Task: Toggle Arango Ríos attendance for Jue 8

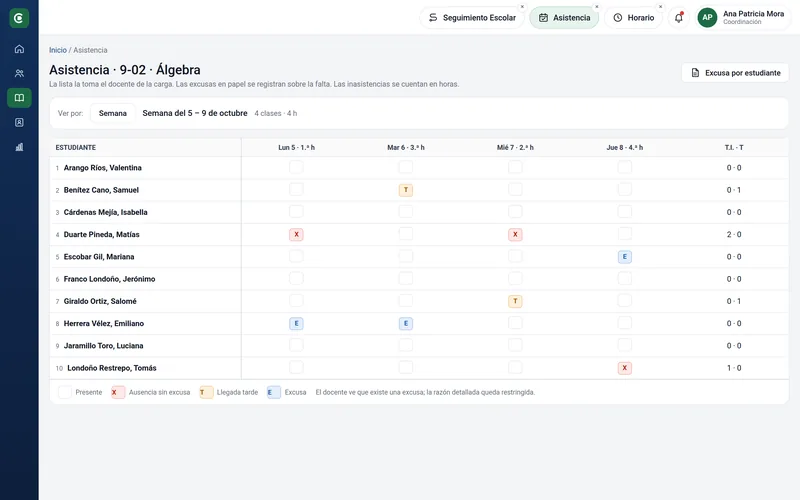Action: [x=624, y=167]
